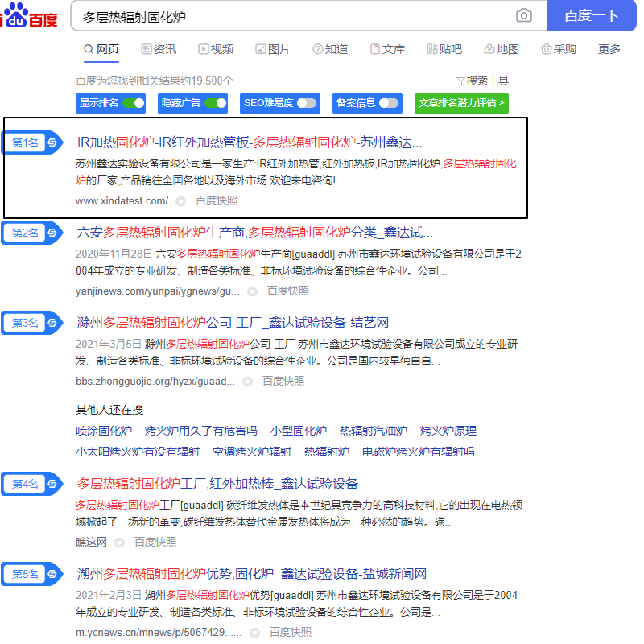Switch to the 图片 tab

[273, 49]
